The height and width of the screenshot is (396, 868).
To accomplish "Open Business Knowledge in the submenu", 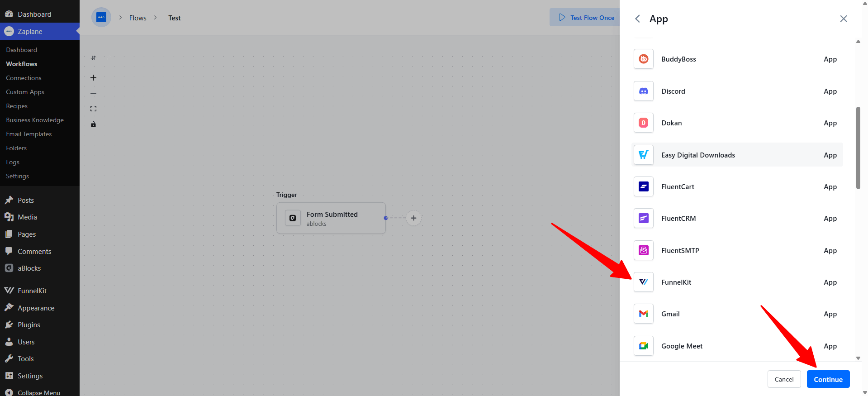I will click(x=35, y=120).
